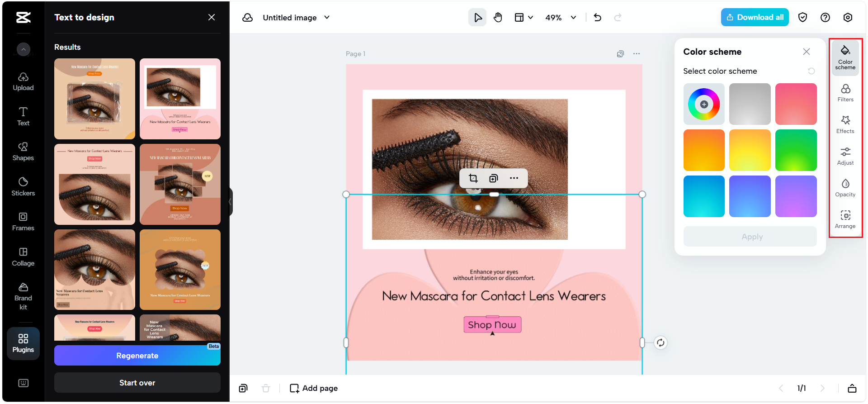Click the Start over button
Image resolution: width=868 pixels, height=404 pixels.
[x=137, y=383]
